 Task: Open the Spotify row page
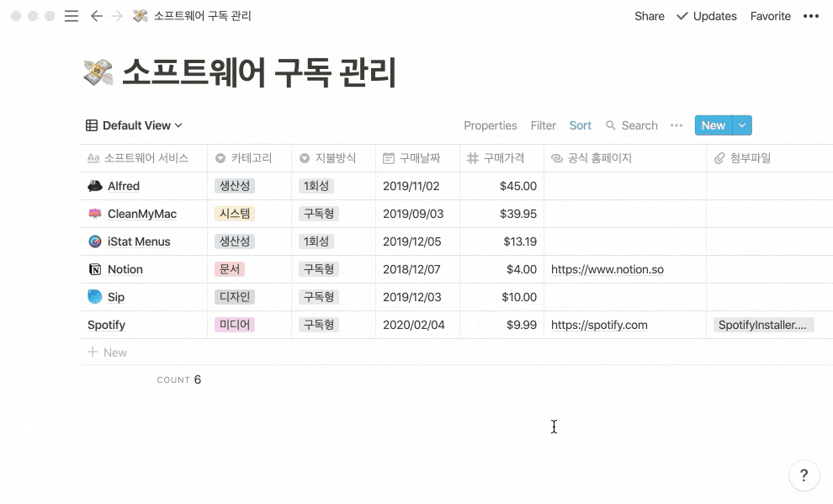[106, 325]
